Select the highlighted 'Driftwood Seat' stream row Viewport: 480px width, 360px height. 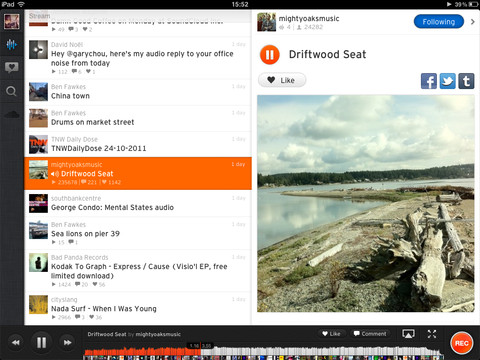[x=138, y=173]
